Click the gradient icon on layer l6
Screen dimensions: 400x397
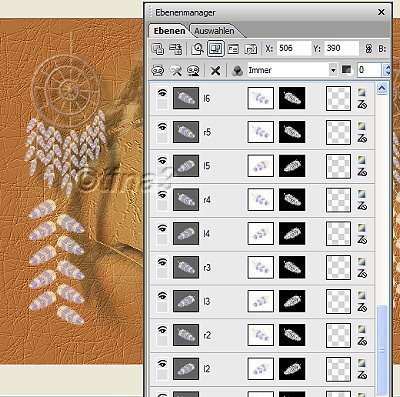(x=361, y=92)
